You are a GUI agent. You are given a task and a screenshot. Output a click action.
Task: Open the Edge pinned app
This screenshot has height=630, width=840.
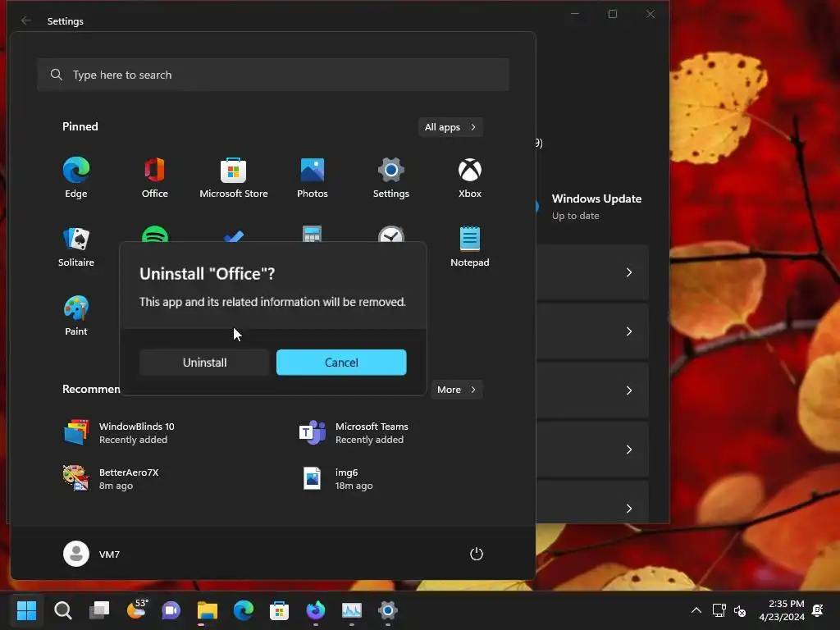click(76, 178)
